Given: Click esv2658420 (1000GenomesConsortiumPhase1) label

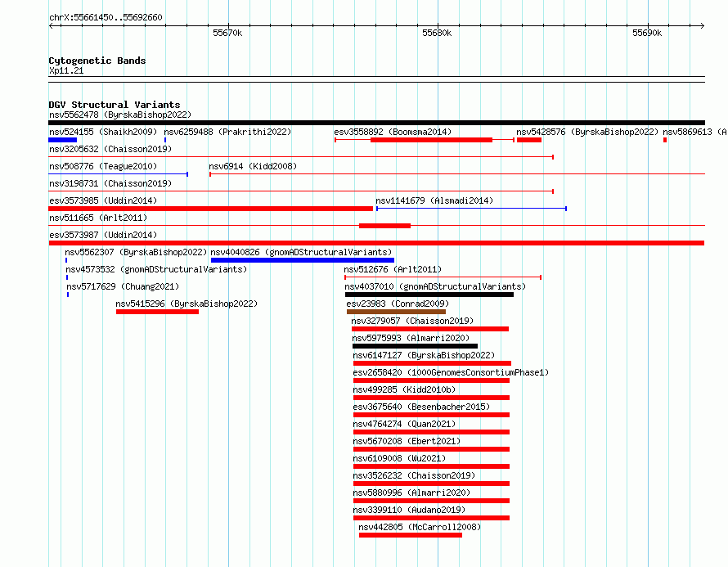Looking at the screenshot, I should [451, 372].
